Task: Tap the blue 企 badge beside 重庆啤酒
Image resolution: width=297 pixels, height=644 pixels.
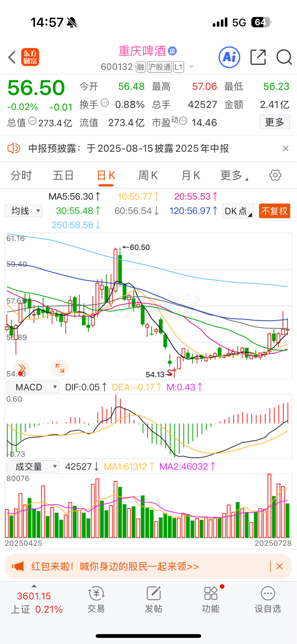Action: click(172, 51)
